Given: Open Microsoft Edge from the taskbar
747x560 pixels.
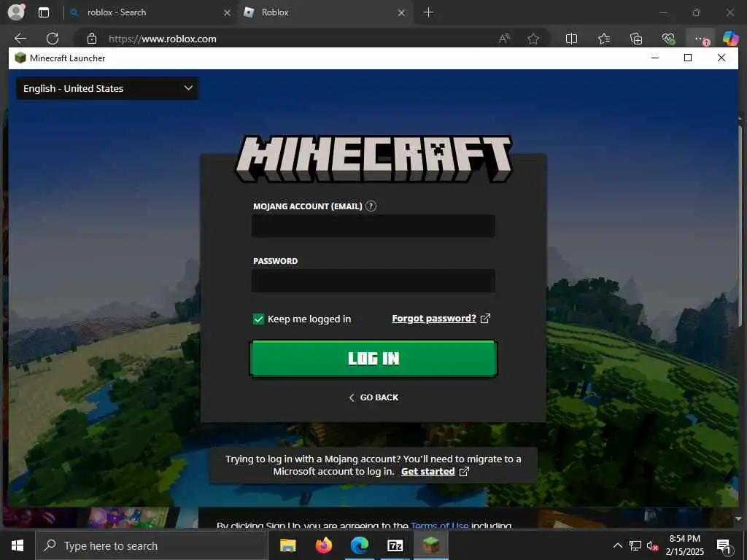Looking at the screenshot, I should [360, 545].
